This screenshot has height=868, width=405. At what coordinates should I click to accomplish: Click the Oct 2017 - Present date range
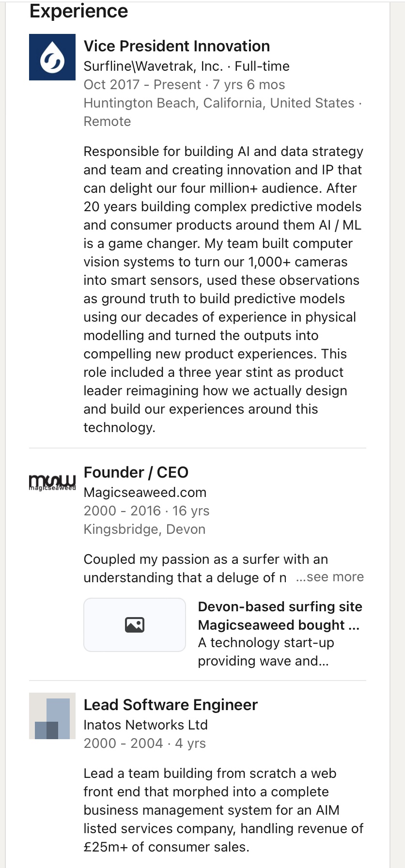[142, 85]
